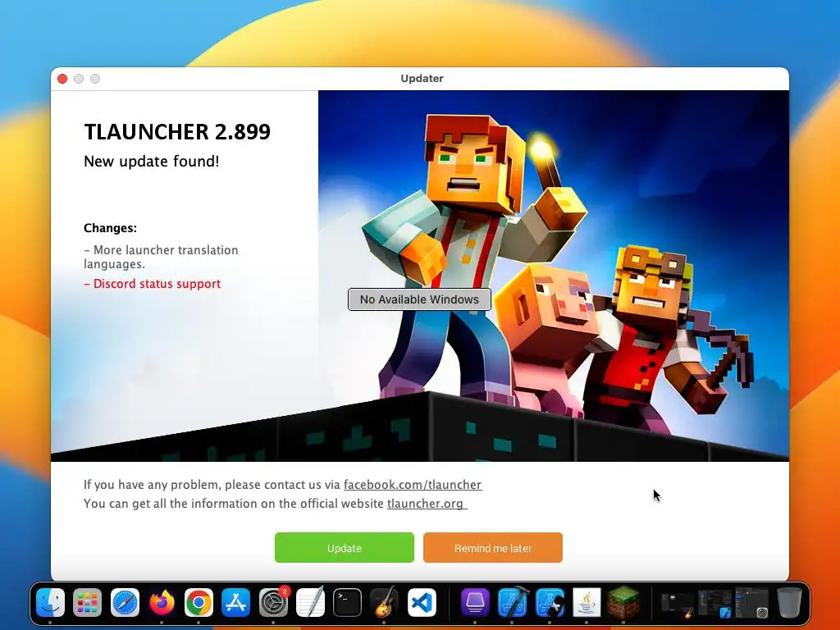
Task: Launch Terminal from the dock
Action: click(347, 603)
